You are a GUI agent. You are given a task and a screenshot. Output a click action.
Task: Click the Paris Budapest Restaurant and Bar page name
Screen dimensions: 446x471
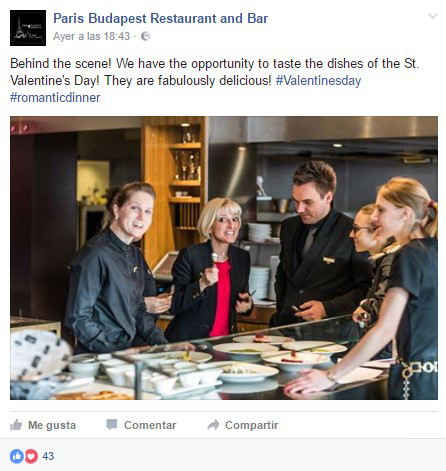point(160,18)
